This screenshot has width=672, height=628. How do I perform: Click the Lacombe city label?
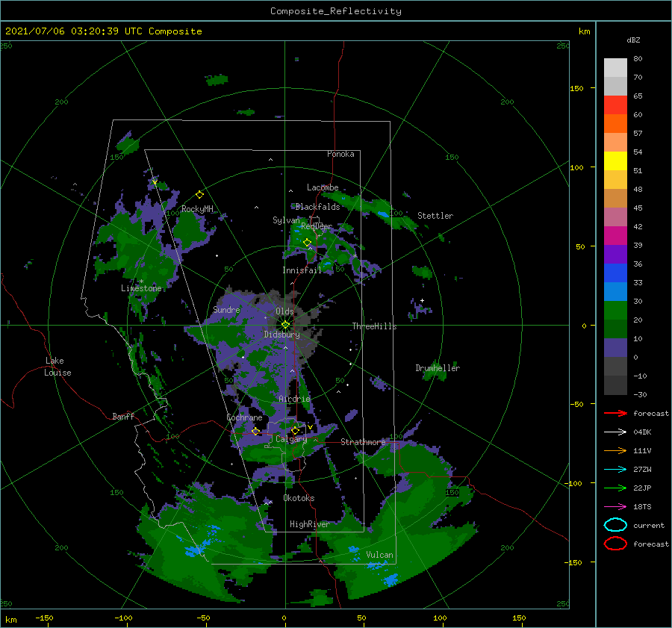pos(323,187)
